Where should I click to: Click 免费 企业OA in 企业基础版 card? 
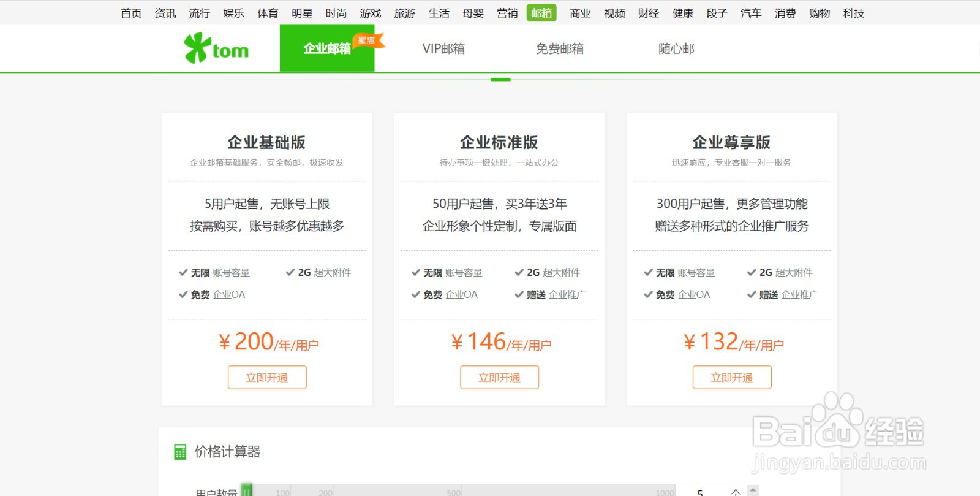[x=212, y=295]
